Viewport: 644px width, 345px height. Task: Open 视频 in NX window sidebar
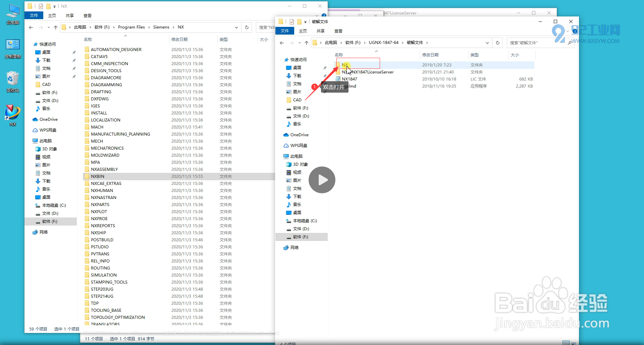(x=46, y=157)
